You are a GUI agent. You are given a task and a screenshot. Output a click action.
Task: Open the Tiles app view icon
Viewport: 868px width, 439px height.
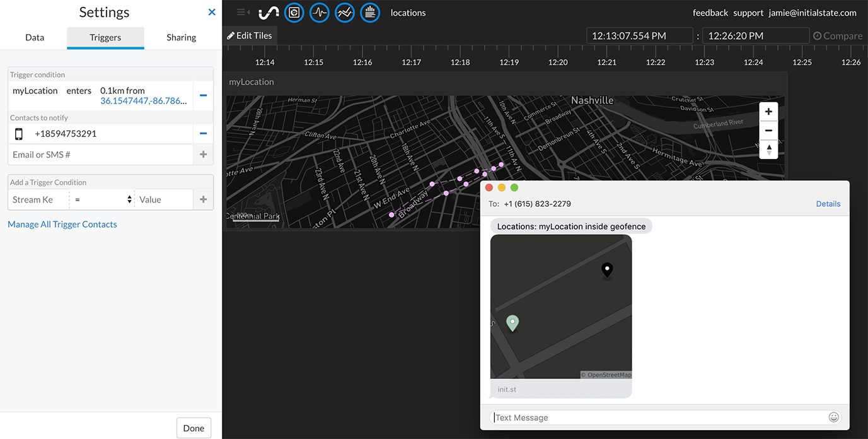coord(294,13)
